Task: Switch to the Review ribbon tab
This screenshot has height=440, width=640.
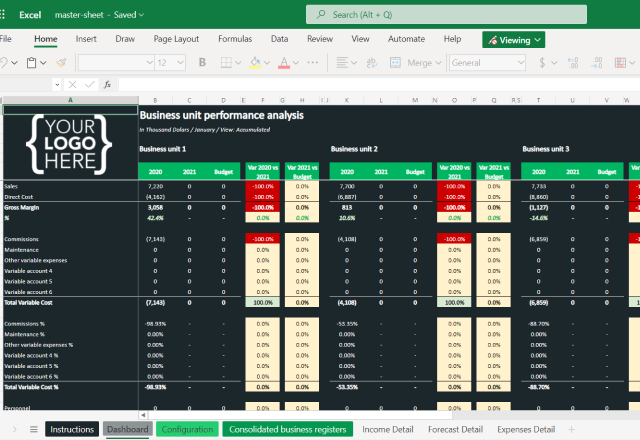Action: pos(320,39)
